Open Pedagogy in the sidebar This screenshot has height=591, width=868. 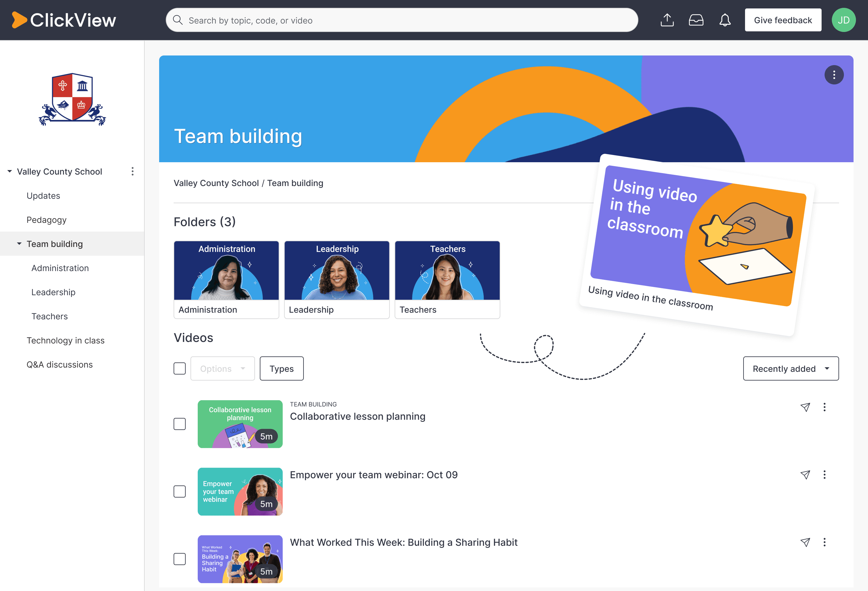pyautogui.click(x=46, y=220)
